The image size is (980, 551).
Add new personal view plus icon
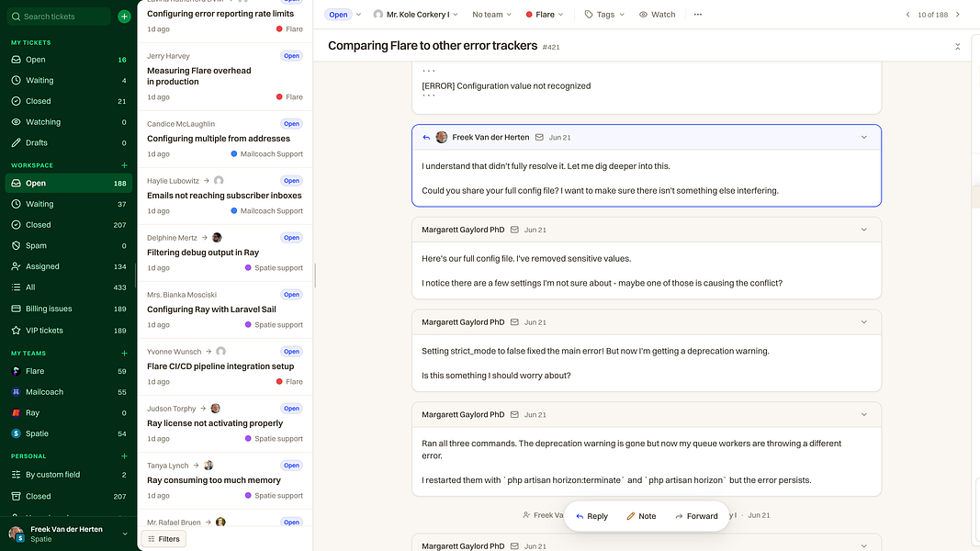(x=124, y=456)
